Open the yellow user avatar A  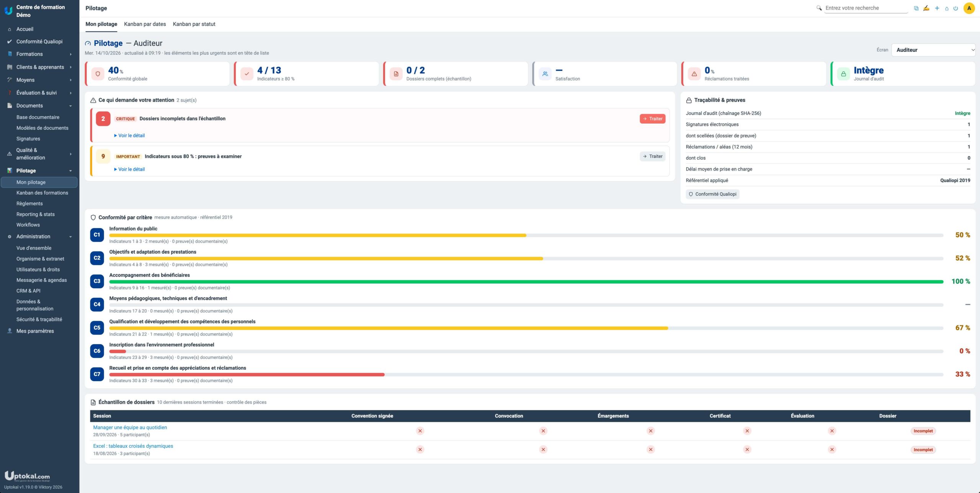point(969,8)
